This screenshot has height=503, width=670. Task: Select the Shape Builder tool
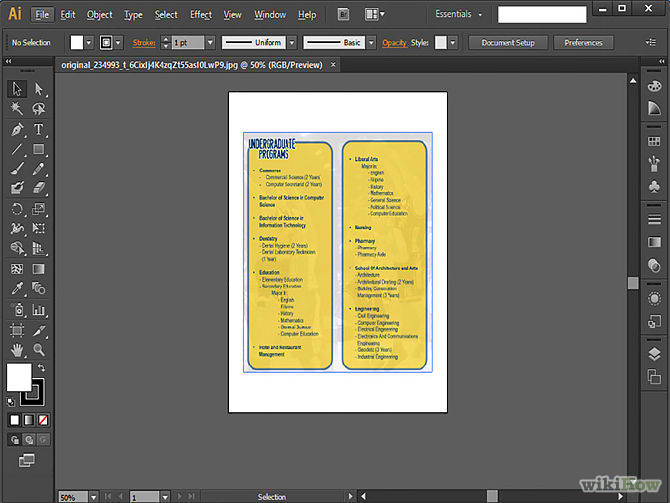tap(17, 248)
